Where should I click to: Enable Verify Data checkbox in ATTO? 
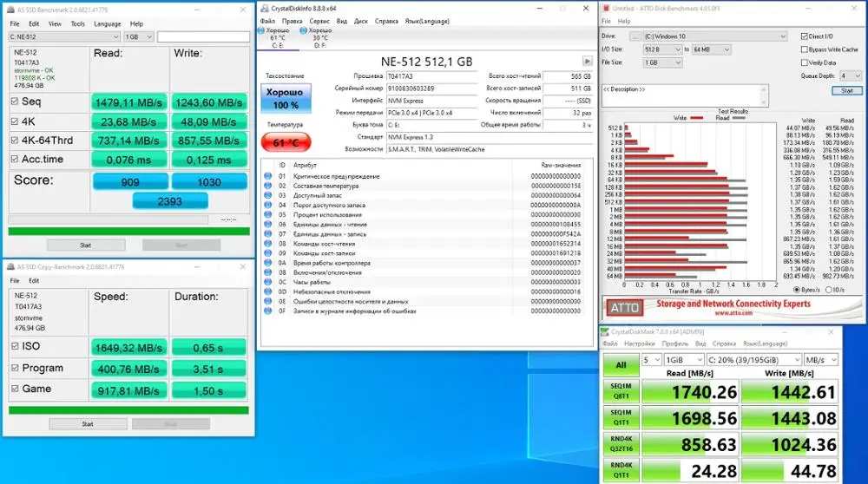804,62
